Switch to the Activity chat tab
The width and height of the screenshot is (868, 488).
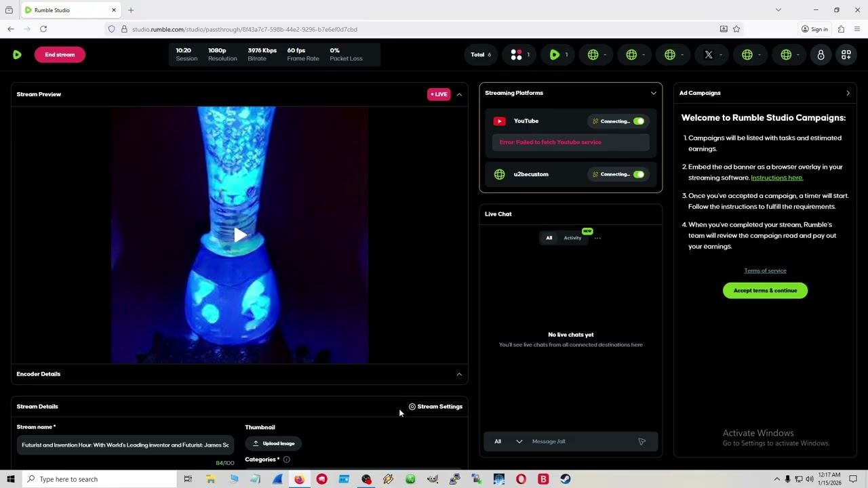[x=572, y=238]
